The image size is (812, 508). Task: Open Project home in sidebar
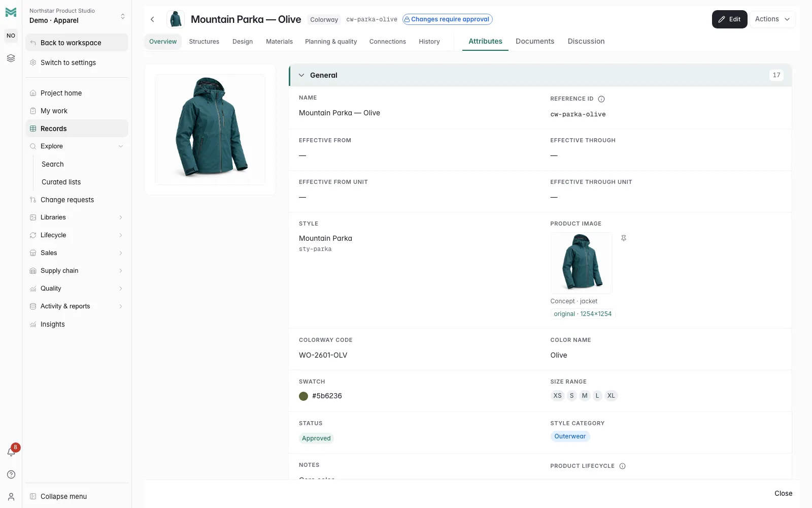click(77, 93)
